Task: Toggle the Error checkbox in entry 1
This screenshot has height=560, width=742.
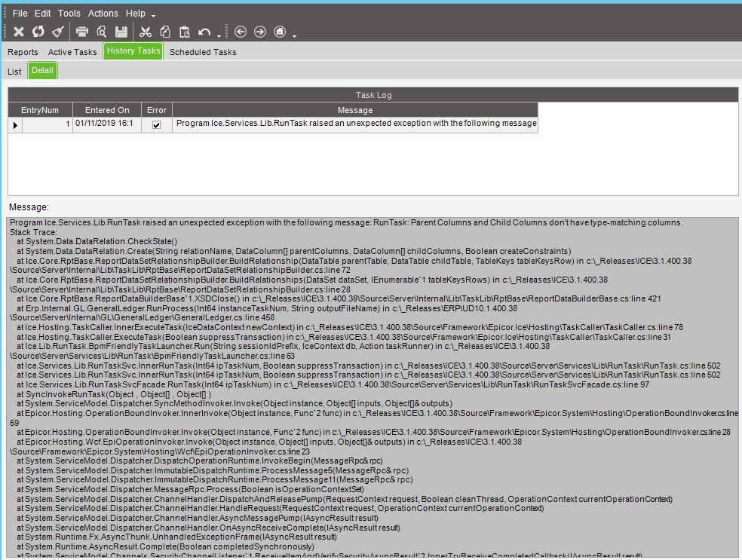Action: click(157, 125)
